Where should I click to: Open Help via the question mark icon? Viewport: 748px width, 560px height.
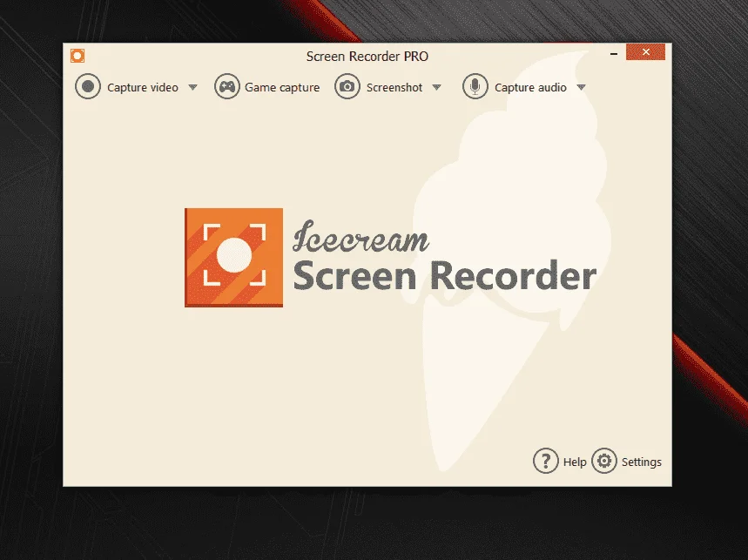(x=546, y=461)
